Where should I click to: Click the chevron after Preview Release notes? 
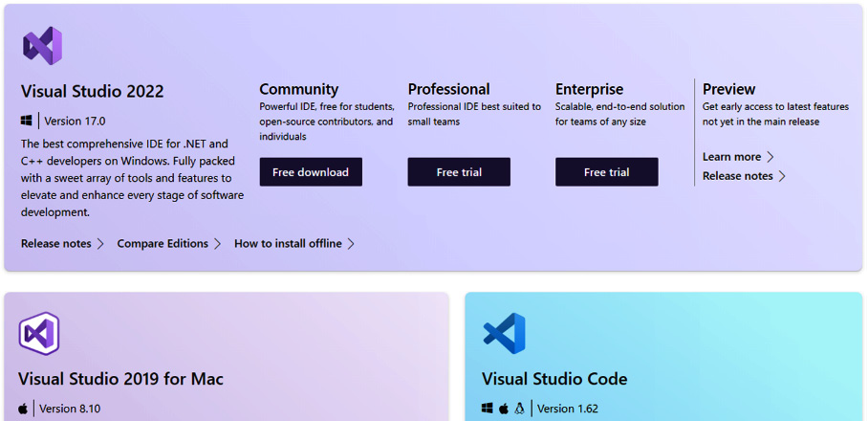[782, 176]
